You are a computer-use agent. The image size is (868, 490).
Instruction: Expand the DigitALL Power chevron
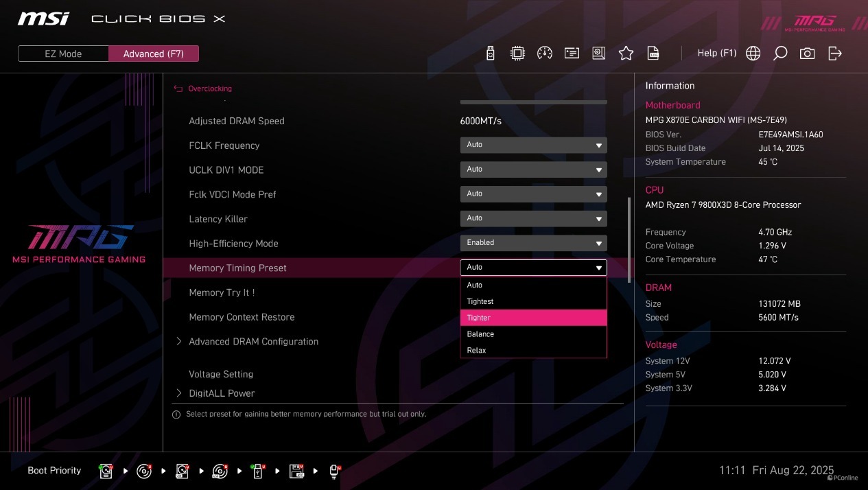coord(179,393)
